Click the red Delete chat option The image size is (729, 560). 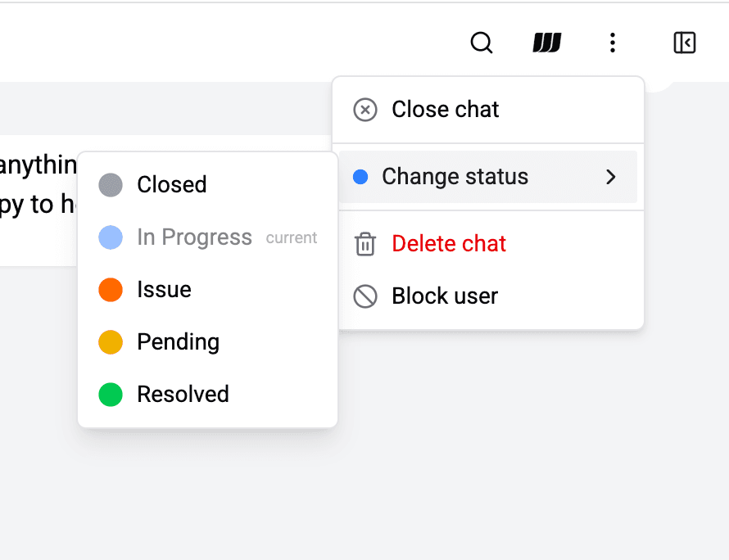[449, 244]
